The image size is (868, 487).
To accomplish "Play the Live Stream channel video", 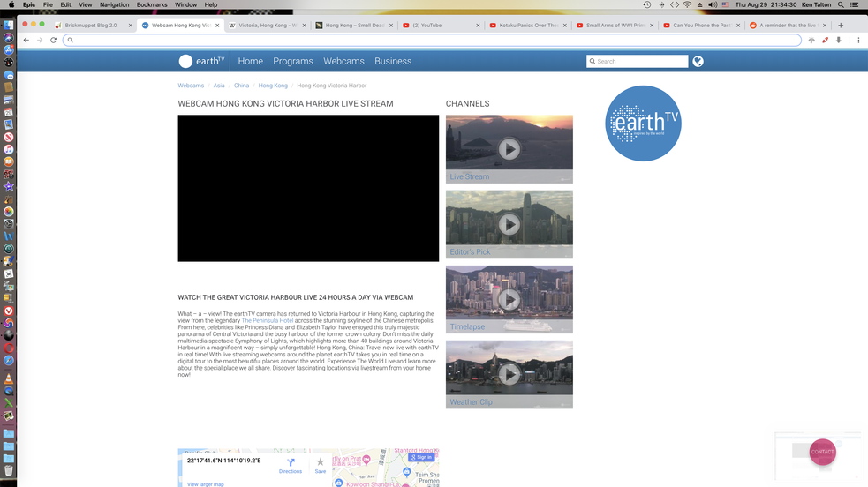I will pyautogui.click(x=509, y=149).
